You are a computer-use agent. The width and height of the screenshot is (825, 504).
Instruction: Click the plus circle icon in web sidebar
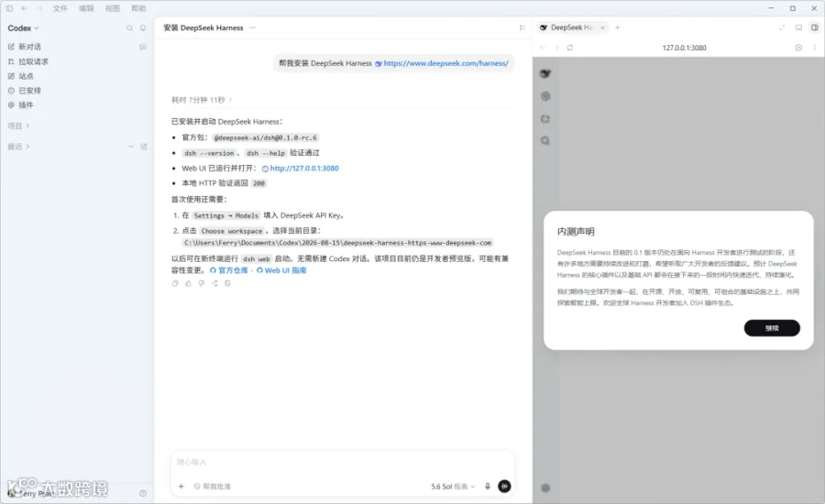[545, 96]
